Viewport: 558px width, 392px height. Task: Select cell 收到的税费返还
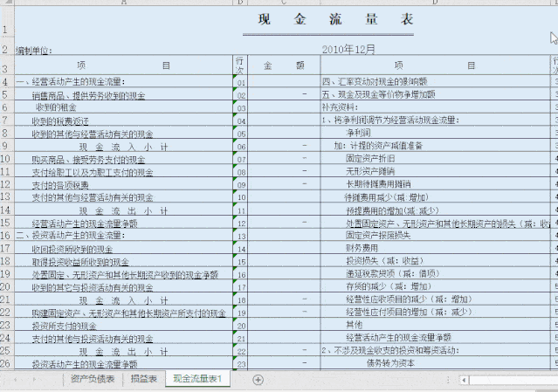point(123,120)
